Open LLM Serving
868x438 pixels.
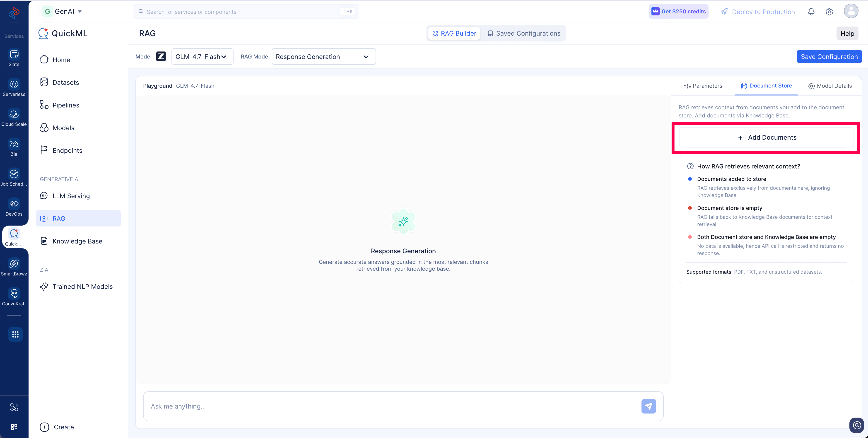[x=78, y=196]
